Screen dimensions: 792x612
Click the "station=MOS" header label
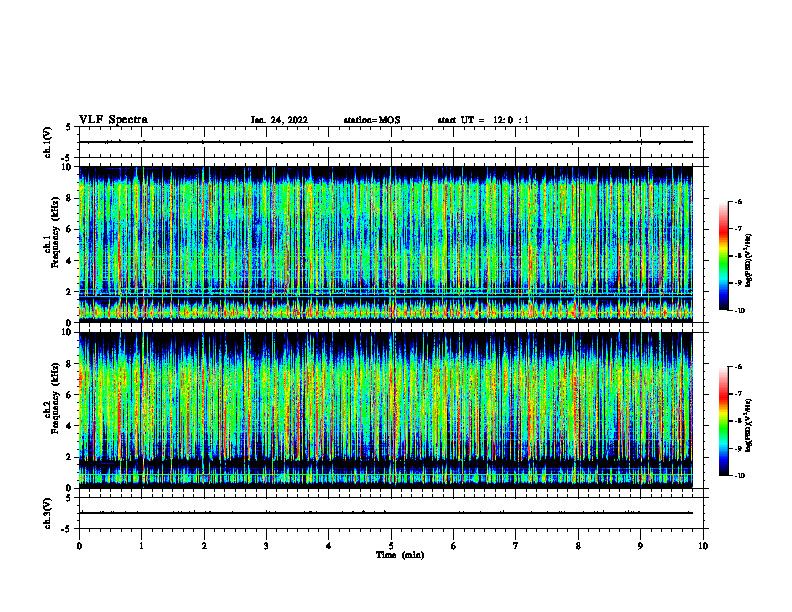coord(372,120)
